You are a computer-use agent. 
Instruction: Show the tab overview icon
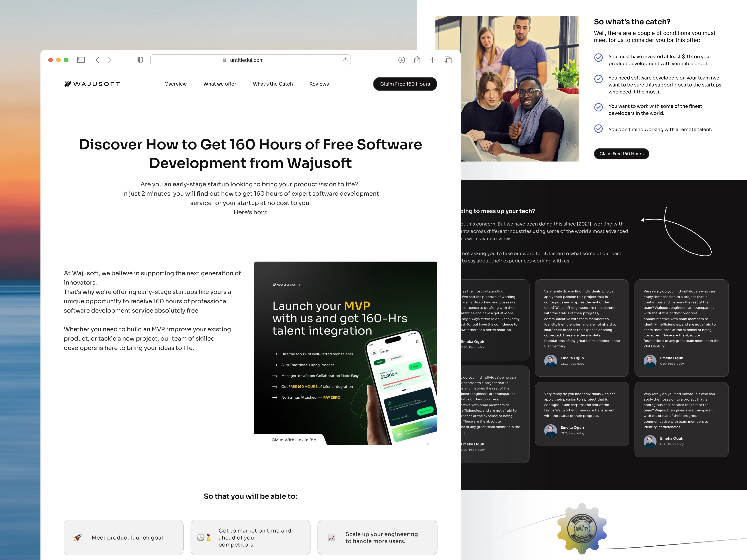[448, 60]
